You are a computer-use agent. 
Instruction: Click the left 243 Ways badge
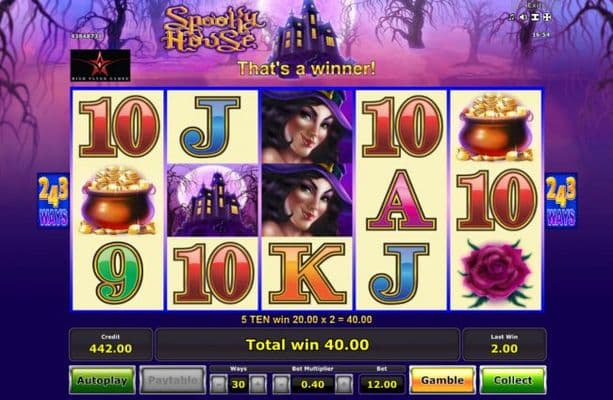[53, 201]
